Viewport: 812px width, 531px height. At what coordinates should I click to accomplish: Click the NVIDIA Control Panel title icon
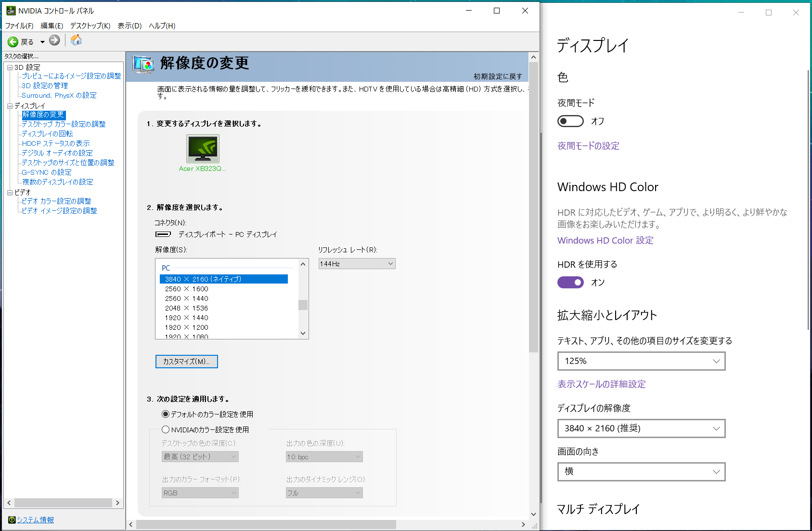tap(11, 11)
